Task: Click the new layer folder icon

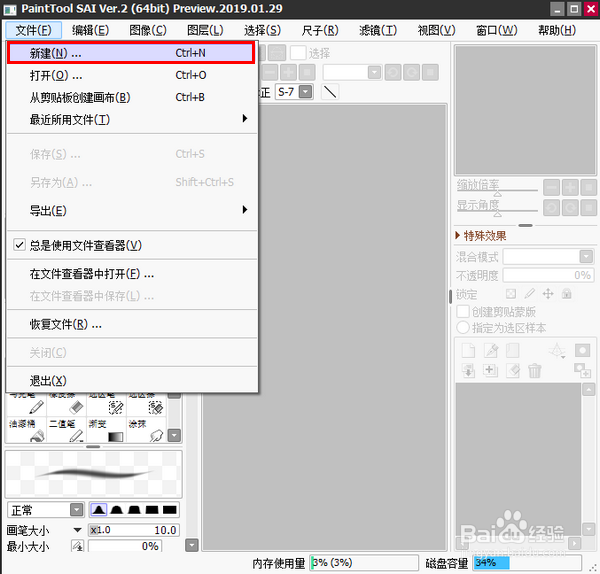Action: click(512, 350)
